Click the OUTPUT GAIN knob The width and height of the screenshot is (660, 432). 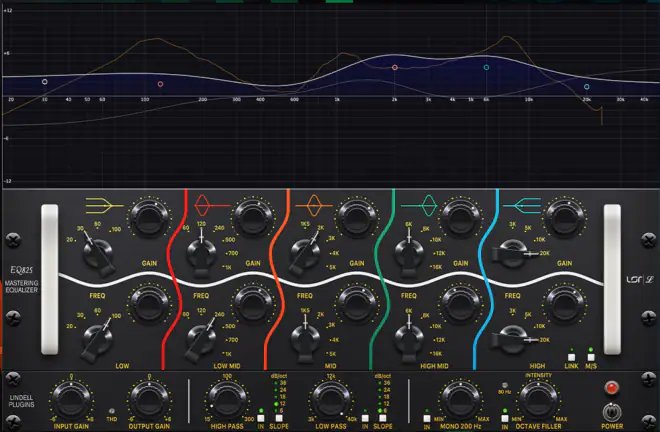click(x=149, y=400)
